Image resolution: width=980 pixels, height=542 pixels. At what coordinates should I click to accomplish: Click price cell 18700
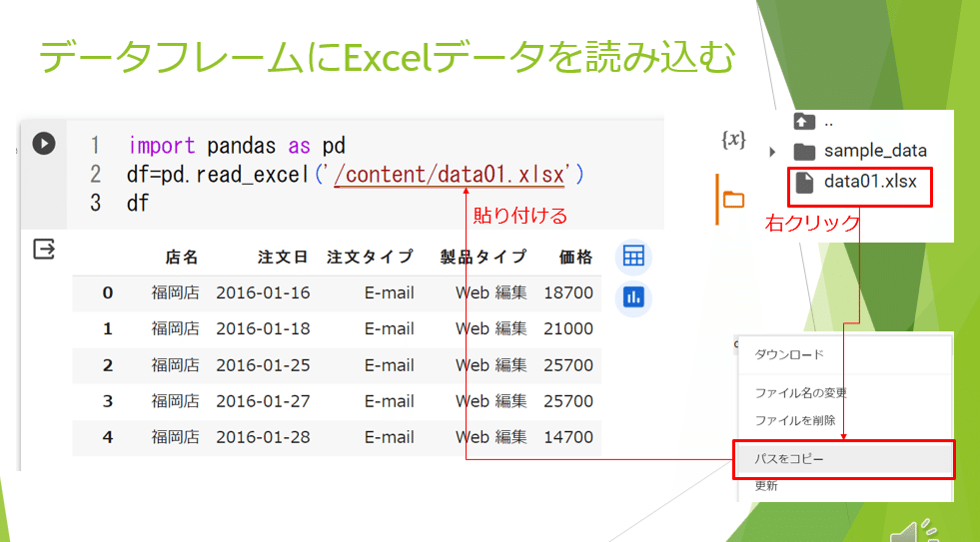[568, 292]
